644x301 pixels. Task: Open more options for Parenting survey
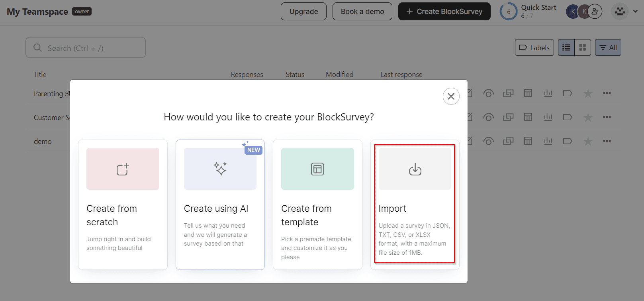tap(607, 93)
